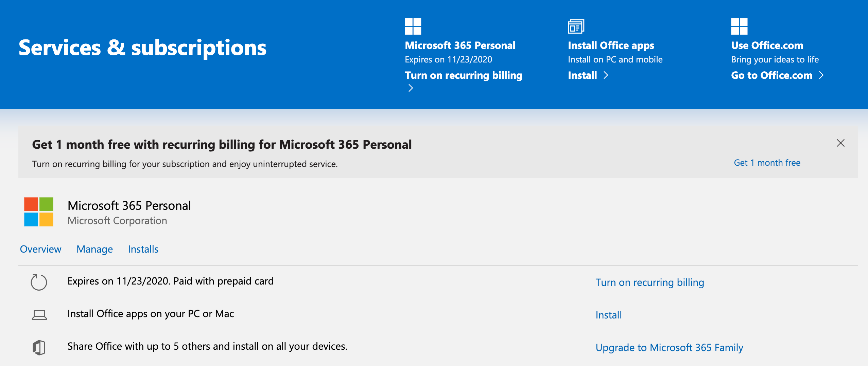Click the Microsoft 365 Personal tile icon in header
This screenshot has height=366, width=868.
(x=413, y=26)
